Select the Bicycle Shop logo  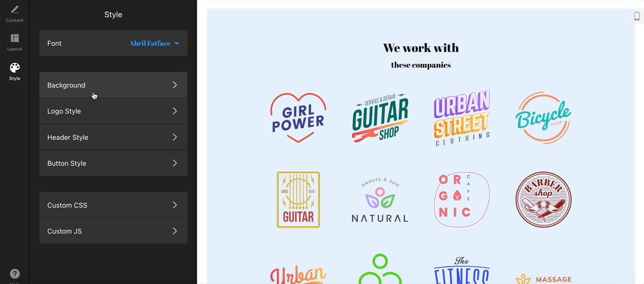543,118
